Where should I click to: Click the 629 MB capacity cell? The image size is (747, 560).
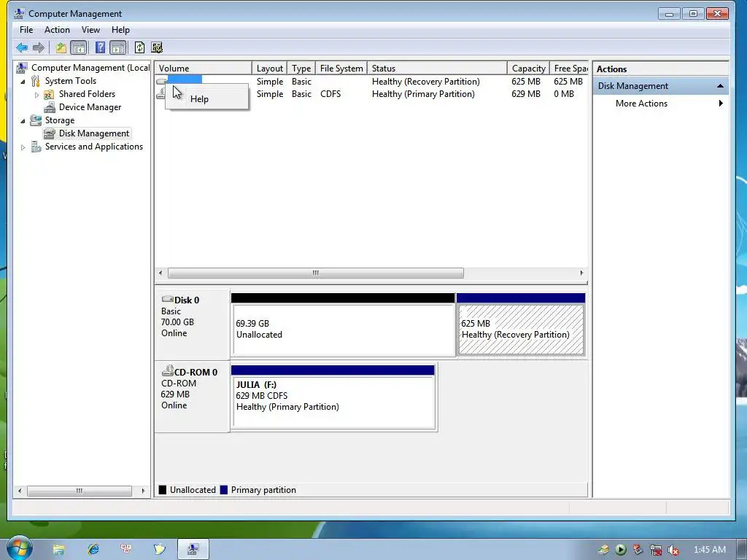point(526,94)
